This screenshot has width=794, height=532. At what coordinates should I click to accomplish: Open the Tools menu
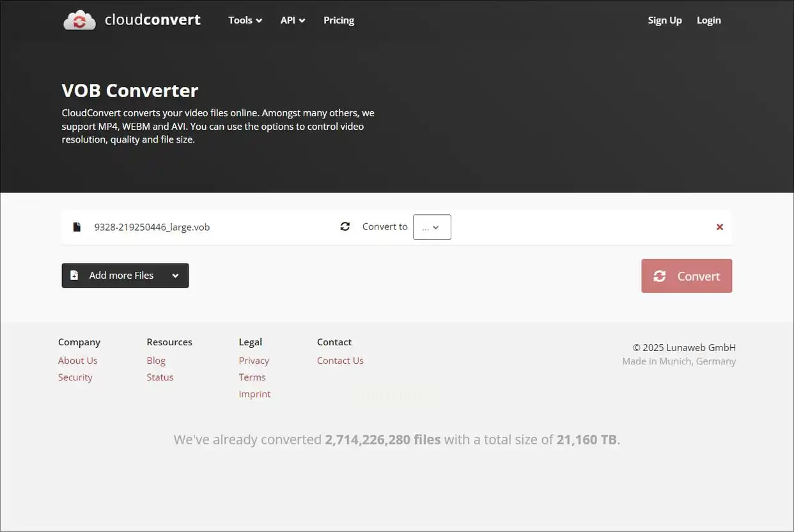[245, 20]
